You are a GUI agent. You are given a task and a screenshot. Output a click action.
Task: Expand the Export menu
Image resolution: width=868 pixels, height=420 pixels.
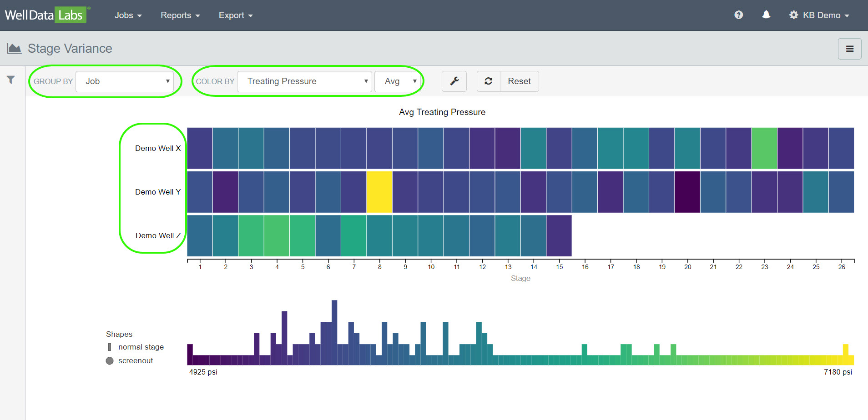click(235, 15)
